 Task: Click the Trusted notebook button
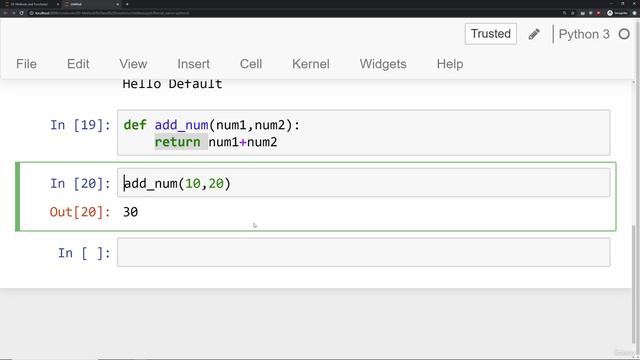tap(491, 34)
